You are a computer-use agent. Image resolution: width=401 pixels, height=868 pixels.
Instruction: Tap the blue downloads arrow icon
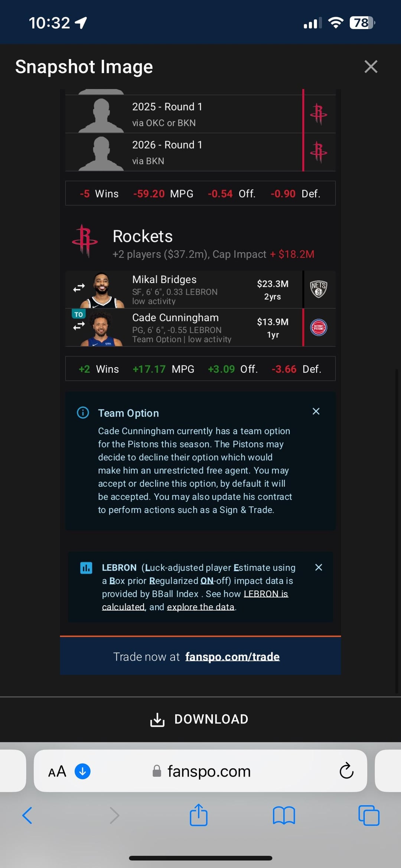(x=82, y=771)
